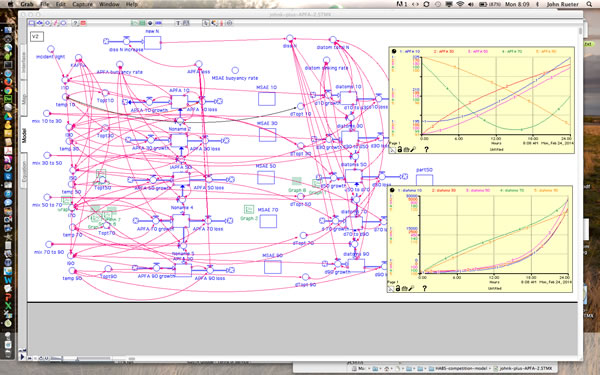Open the Window menu
Screen dimensions: 600x375
click(109, 4)
